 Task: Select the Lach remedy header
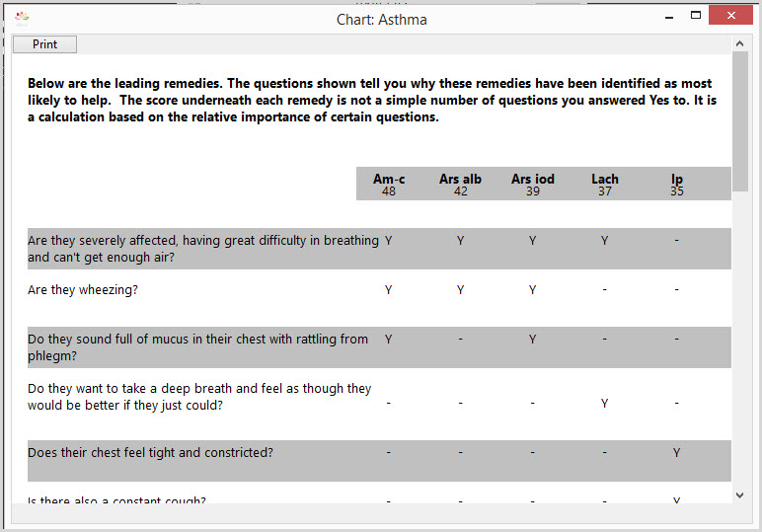tap(604, 185)
